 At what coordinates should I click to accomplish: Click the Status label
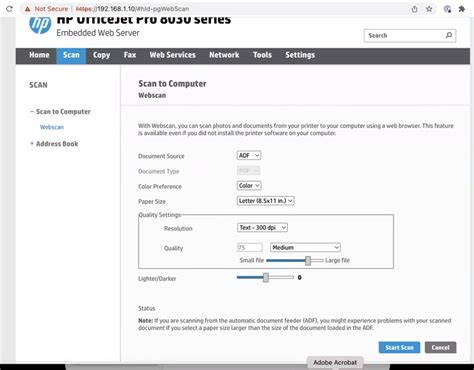(x=147, y=308)
